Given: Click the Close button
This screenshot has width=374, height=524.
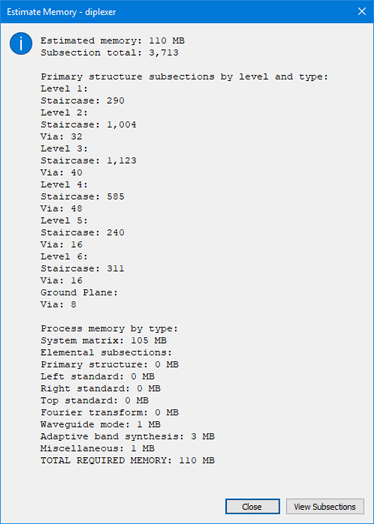Looking at the screenshot, I should tap(252, 507).
